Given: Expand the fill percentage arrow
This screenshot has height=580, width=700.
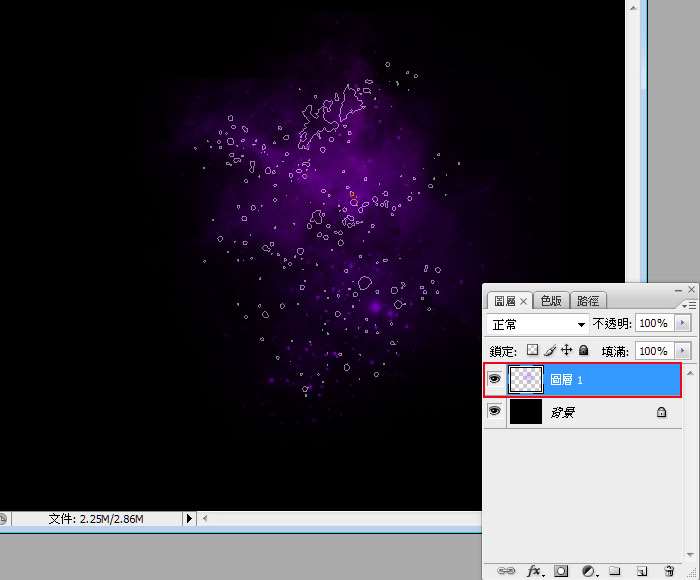Looking at the screenshot, I should (x=682, y=351).
